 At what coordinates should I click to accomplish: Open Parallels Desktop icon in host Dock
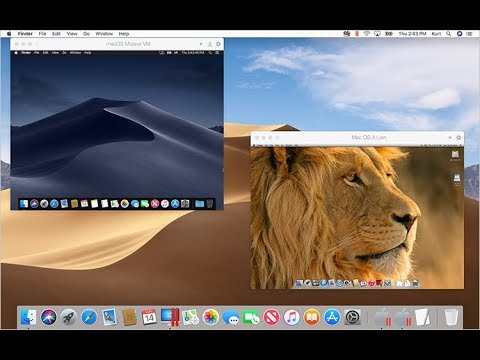pos(170,317)
